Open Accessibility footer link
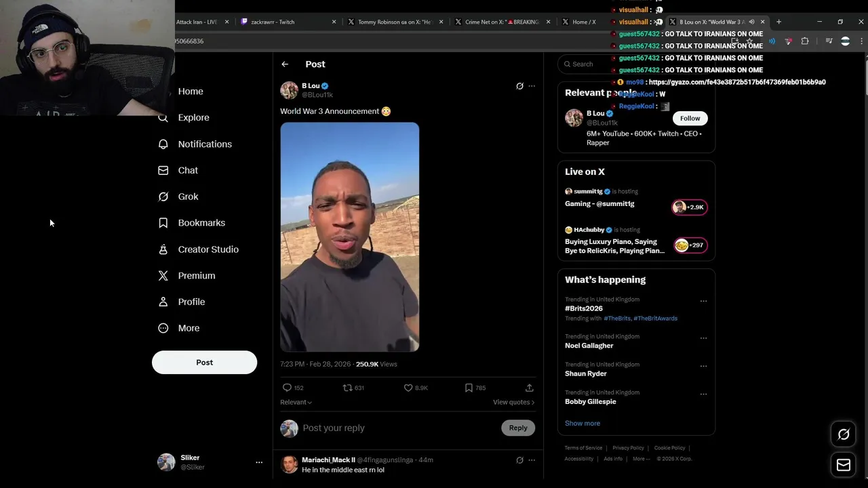 [579, 459]
